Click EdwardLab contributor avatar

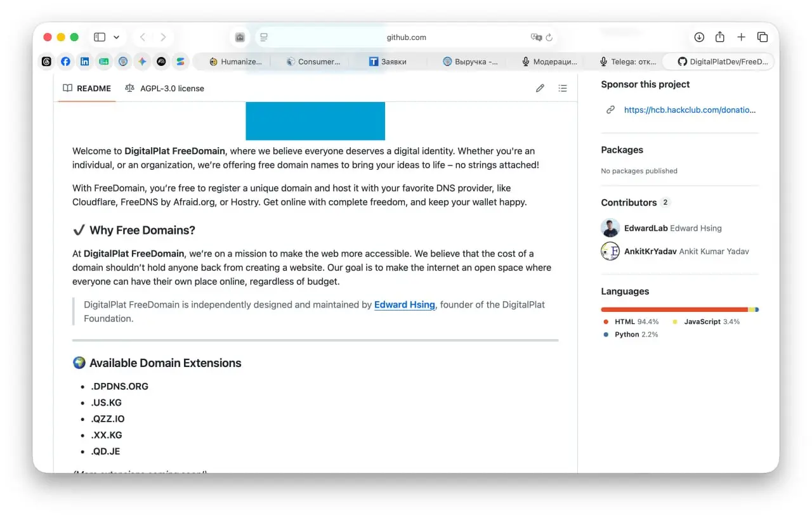[x=610, y=228]
